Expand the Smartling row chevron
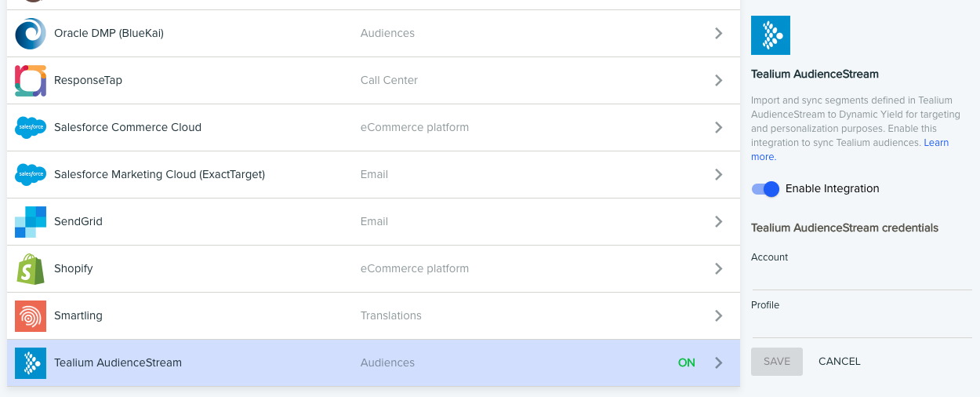This screenshot has width=980, height=397. 718,316
